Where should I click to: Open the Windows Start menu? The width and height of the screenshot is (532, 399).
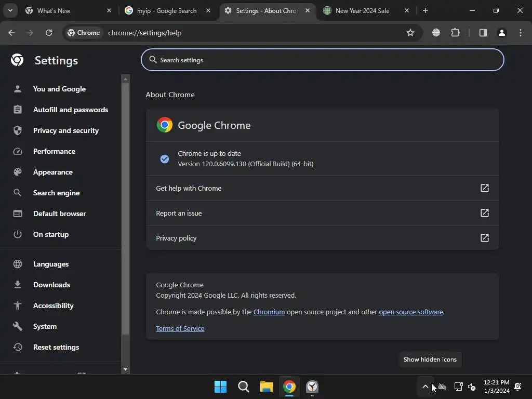click(x=220, y=387)
